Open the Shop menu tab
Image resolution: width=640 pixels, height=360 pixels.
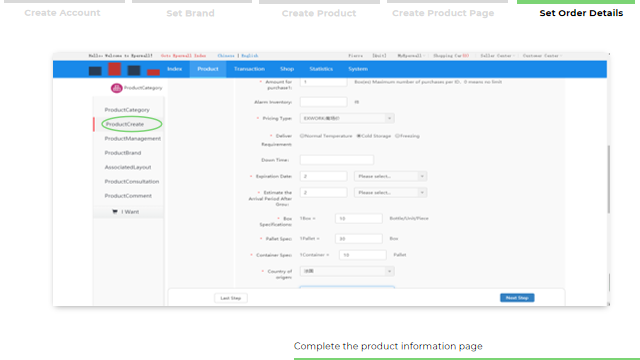click(287, 69)
